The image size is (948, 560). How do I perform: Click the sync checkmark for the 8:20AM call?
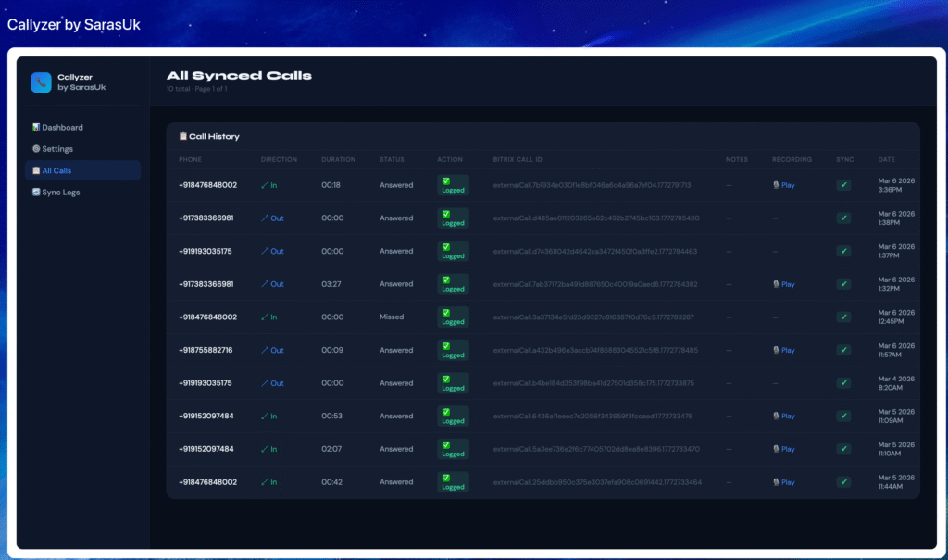coord(843,383)
